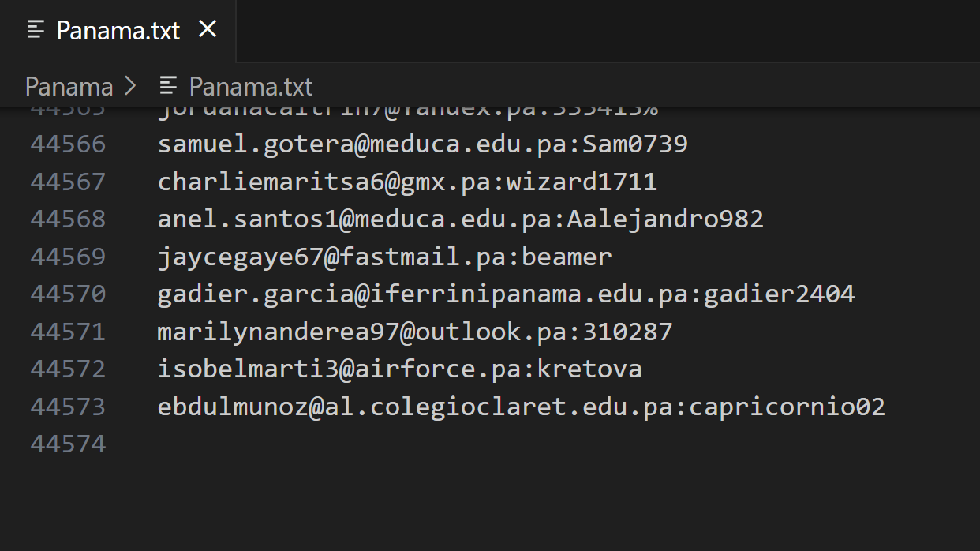Image resolution: width=980 pixels, height=551 pixels.
Task: Click the empty tab bar area beside Panama.txt
Action: click(608, 31)
